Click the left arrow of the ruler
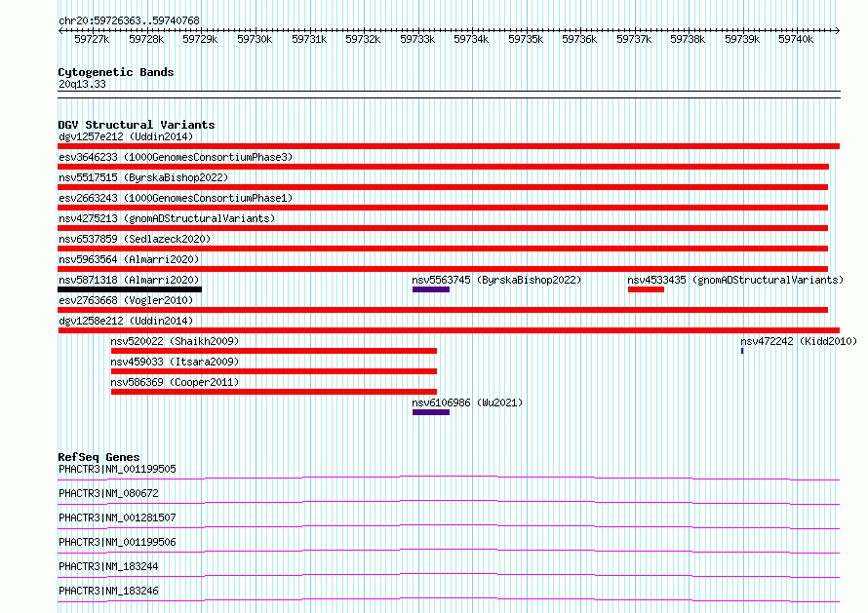The width and height of the screenshot is (868, 613). click(60, 30)
